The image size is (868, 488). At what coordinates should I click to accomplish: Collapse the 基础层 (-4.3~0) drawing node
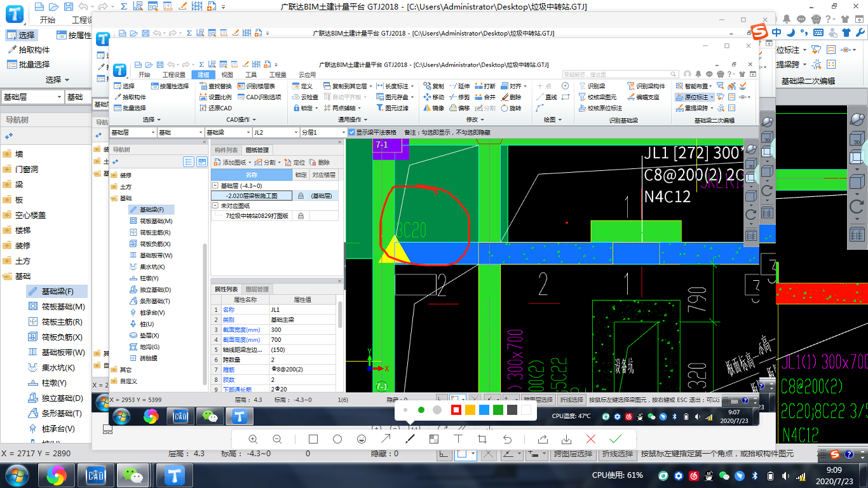(215, 186)
